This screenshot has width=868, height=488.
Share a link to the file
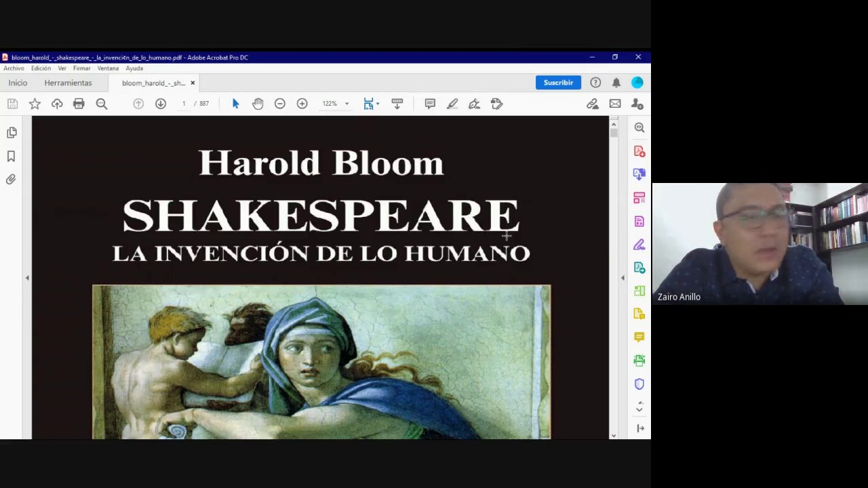click(x=593, y=104)
